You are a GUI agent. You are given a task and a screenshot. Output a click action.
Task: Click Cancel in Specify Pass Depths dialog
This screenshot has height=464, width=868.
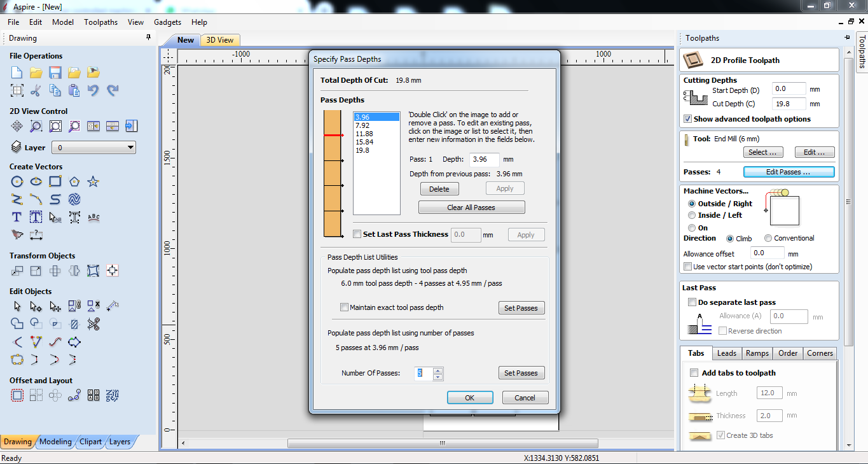(x=525, y=398)
